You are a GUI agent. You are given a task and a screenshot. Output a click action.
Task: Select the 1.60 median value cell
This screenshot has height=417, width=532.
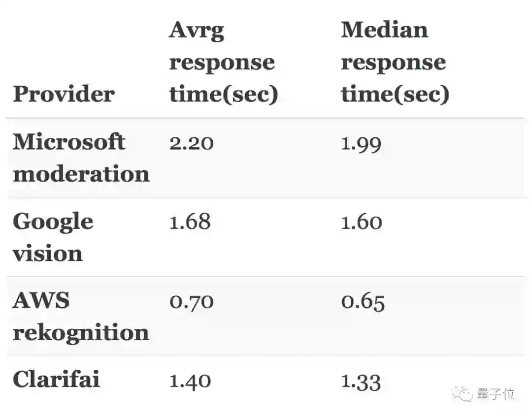[361, 222]
